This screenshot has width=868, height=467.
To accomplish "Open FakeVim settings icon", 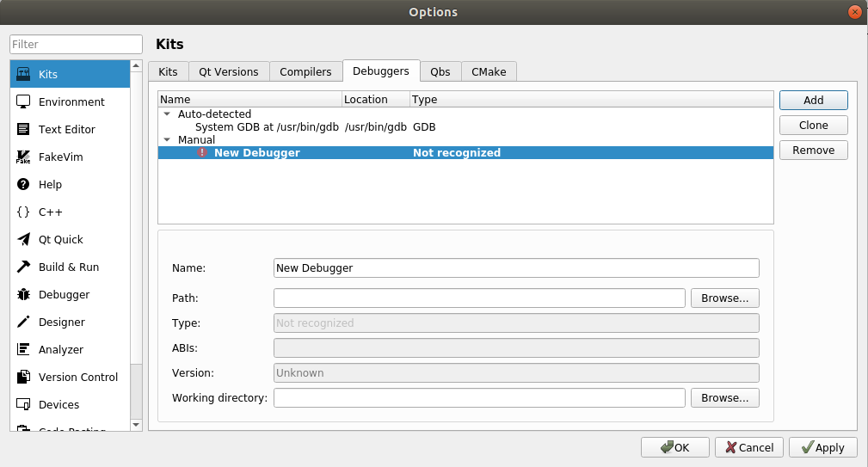I will pyautogui.click(x=24, y=157).
